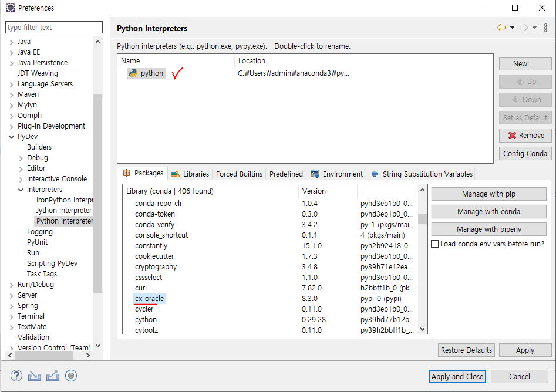Click Apply and Close button
Viewport: 556px width, 392px height.
pos(457,376)
